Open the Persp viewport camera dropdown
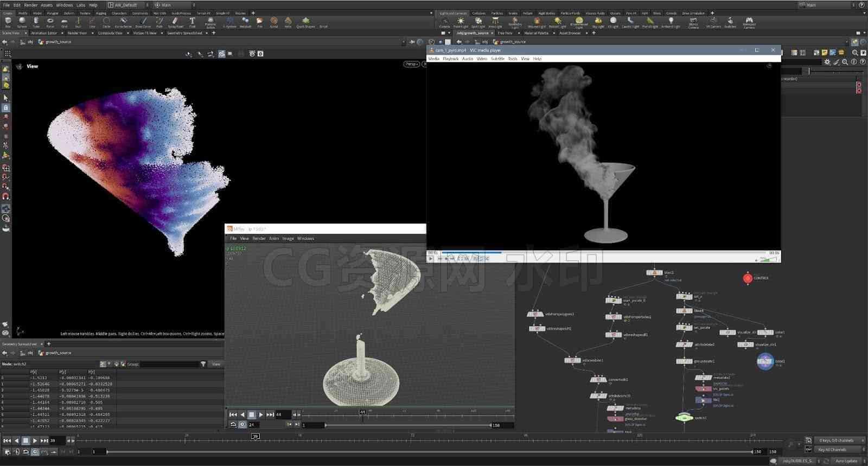This screenshot has width=868, height=466. pyautogui.click(x=412, y=64)
